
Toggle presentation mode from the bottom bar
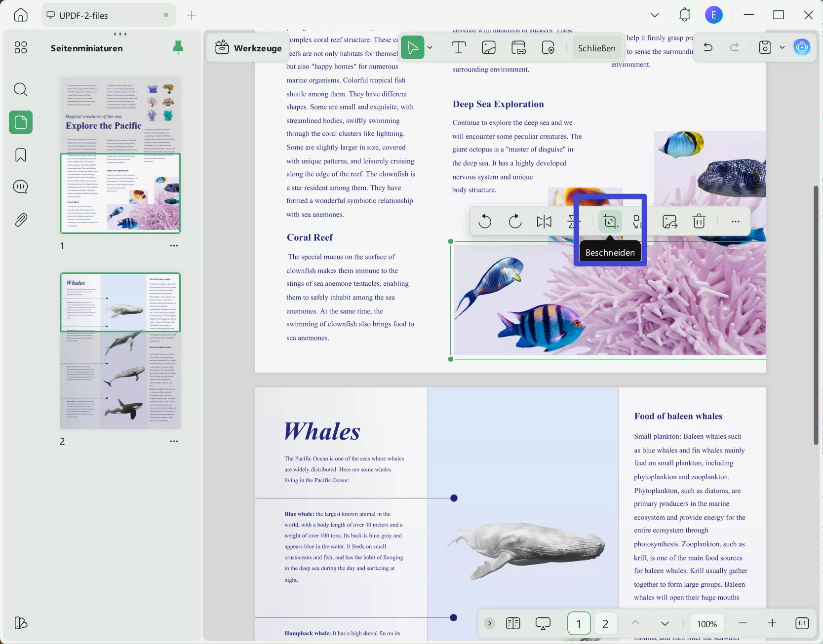click(x=543, y=623)
